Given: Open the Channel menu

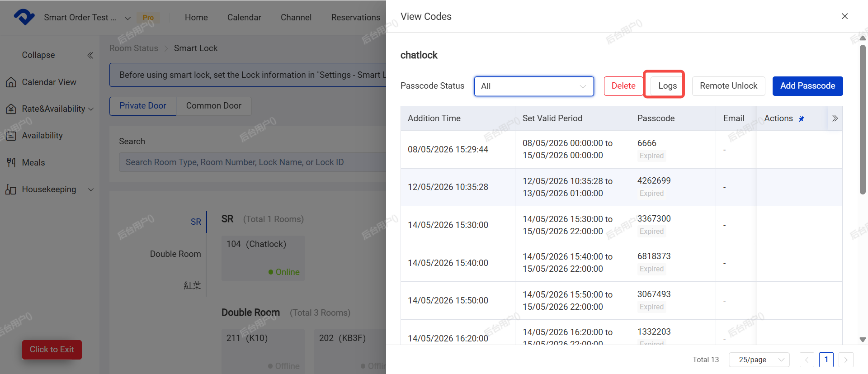Looking at the screenshot, I should coord(296,18).
